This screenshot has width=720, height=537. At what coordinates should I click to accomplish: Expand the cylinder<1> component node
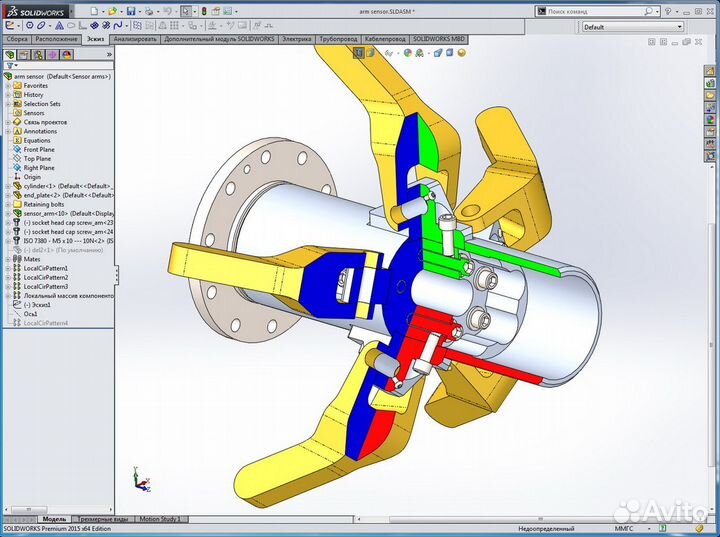[7, 187]
